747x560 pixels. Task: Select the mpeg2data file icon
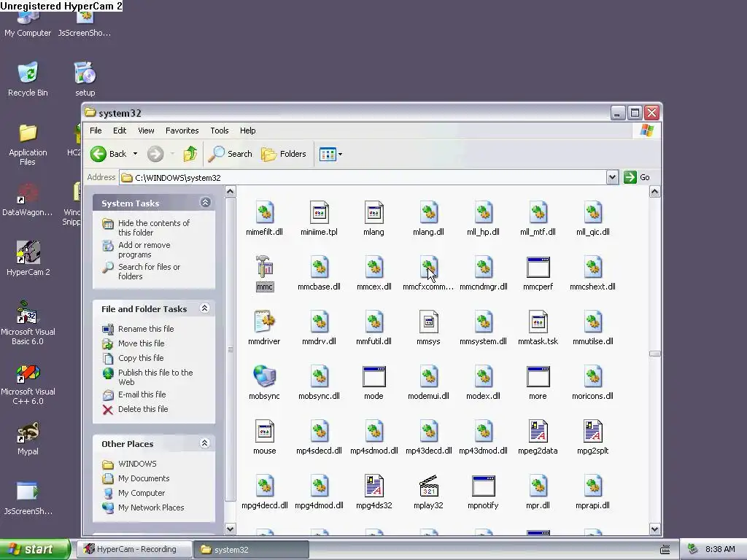[x=538, y=432]
